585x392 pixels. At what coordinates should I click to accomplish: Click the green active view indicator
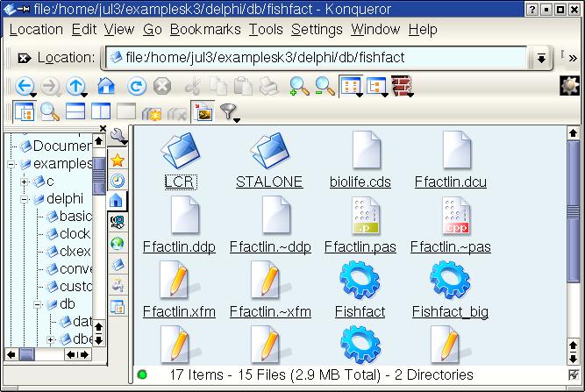[142, 374]
